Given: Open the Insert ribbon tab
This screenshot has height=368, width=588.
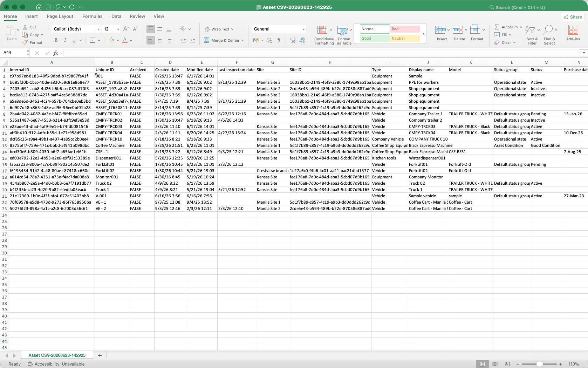Looking at the screenshot, I should coord(32,16).
